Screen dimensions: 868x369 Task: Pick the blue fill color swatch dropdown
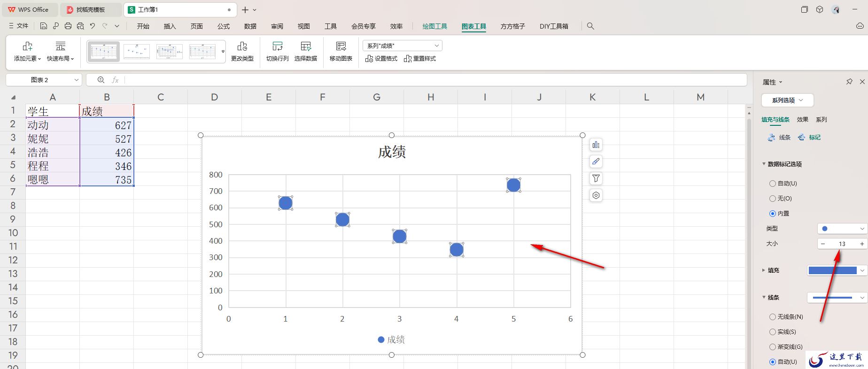coord(837,270)
